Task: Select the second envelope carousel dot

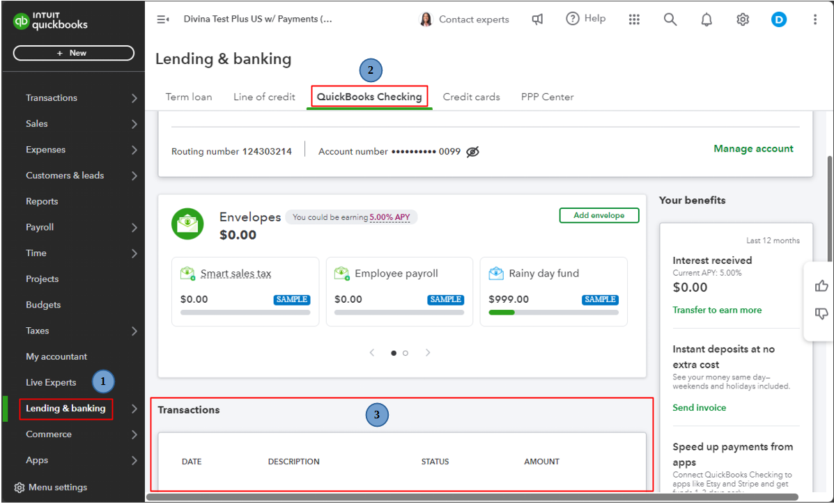Action: (406, 353)
